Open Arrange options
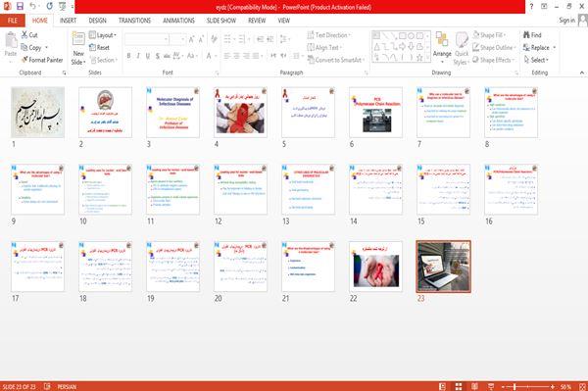Viewport: 588px width, 391px height. click(x=442, y=48)
